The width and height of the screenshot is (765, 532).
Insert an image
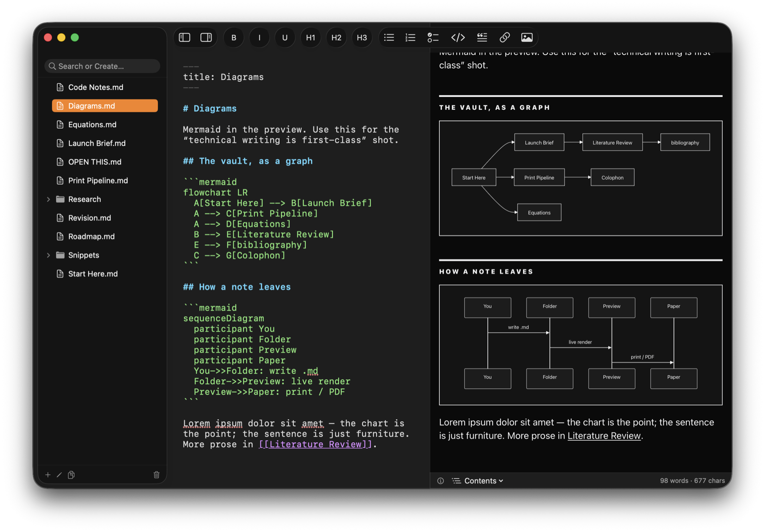(527, 37)
